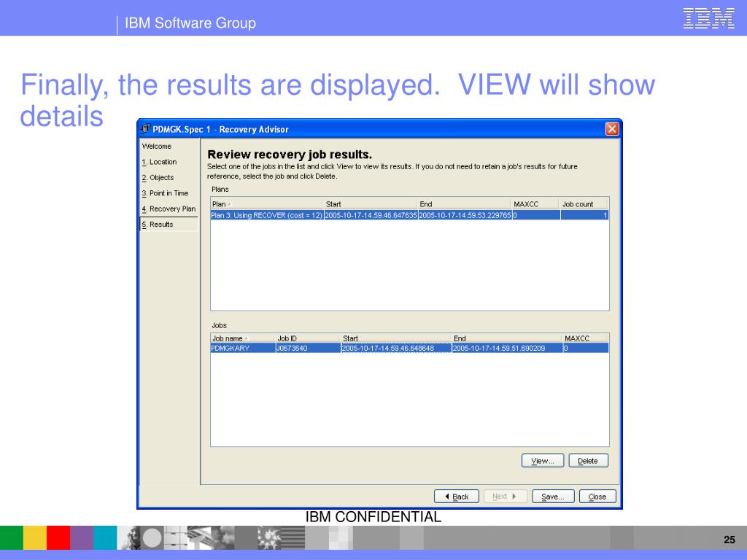
Task: Open the Welcome step
Action: pyautogui.click(x=157, y=146)
